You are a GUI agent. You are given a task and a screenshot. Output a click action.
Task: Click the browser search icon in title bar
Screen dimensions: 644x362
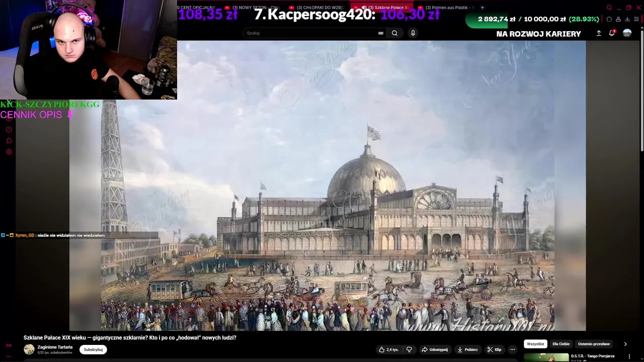[609, 8]
